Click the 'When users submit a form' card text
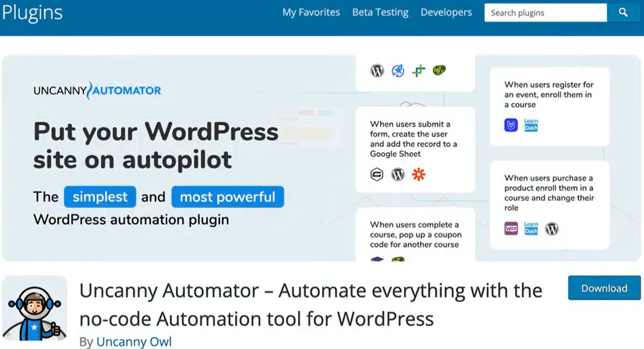The width and height of the screenshot is (644, 349). pos(413,139)
